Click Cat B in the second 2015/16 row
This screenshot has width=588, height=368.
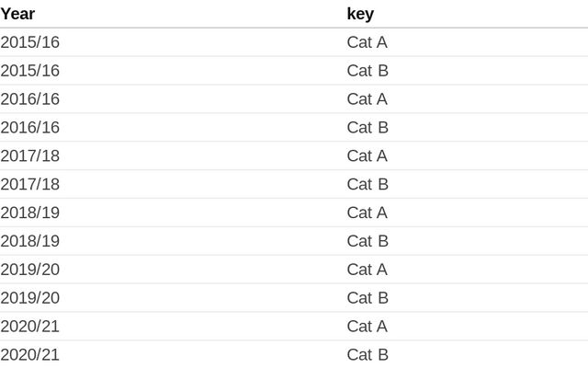tap(367, 71)
